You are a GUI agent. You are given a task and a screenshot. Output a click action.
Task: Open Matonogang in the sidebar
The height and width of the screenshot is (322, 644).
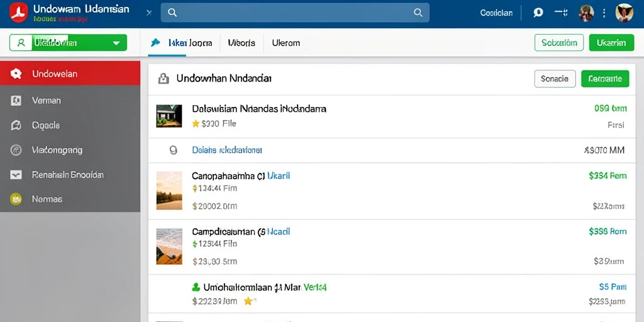(x=70, y=150)
